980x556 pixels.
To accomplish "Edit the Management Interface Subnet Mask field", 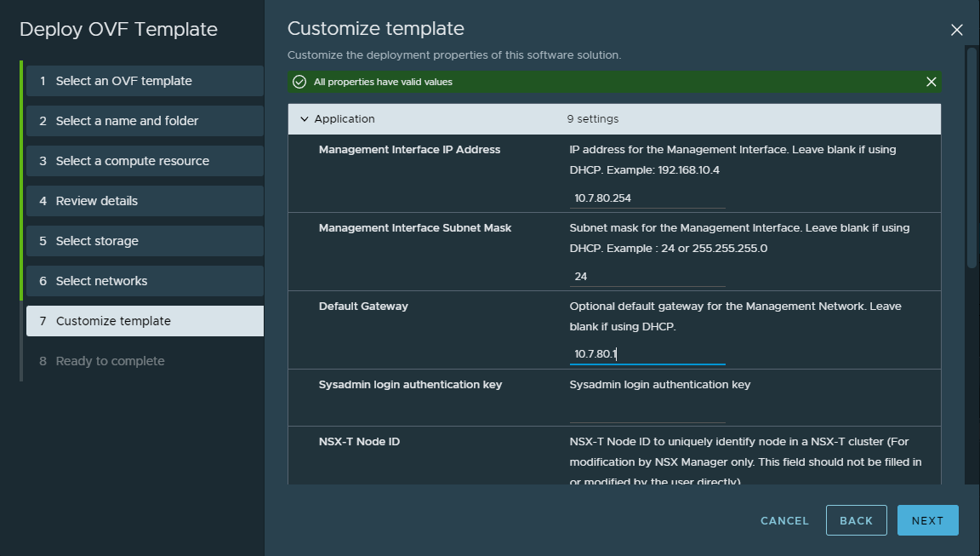I will 647,277.
